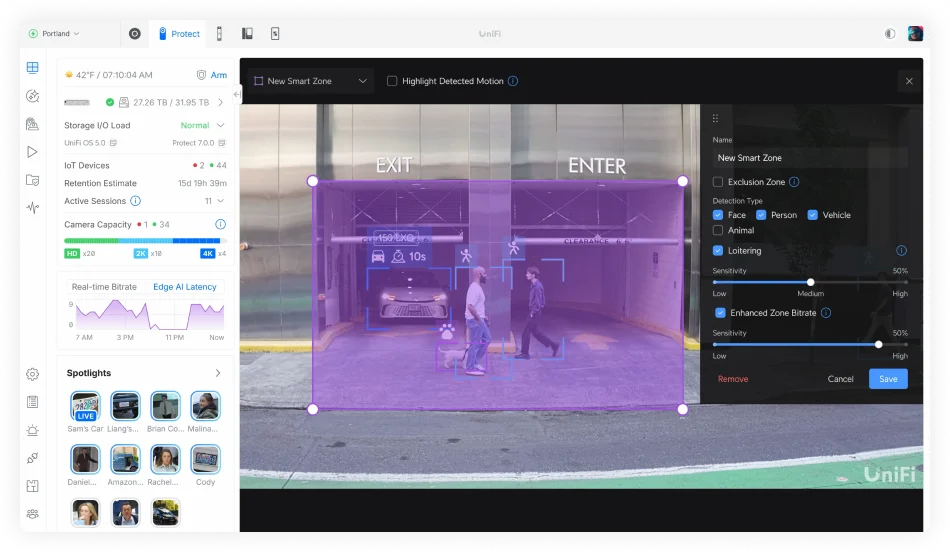This screenshot has width=950, height=552.
Task: Open the users group sidebar icon
Action: tap(33, 514)
